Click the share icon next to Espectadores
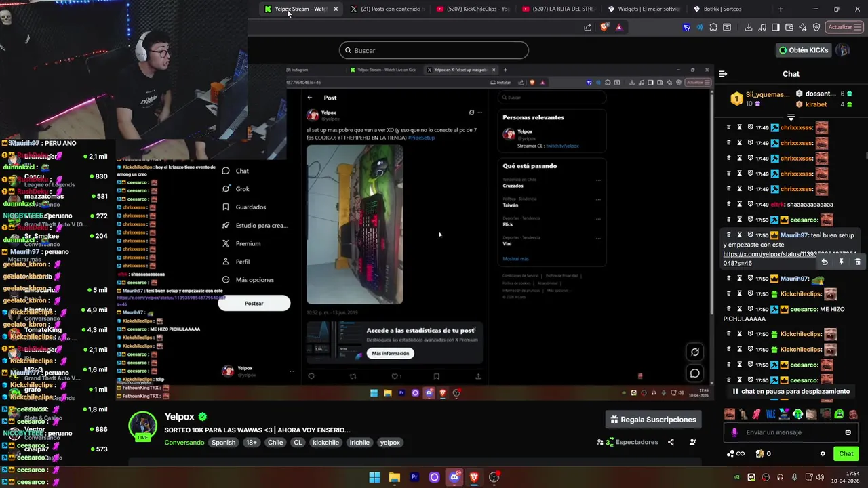Image resolution: width=868 pixels, height=488 pixels. [671, 442]
